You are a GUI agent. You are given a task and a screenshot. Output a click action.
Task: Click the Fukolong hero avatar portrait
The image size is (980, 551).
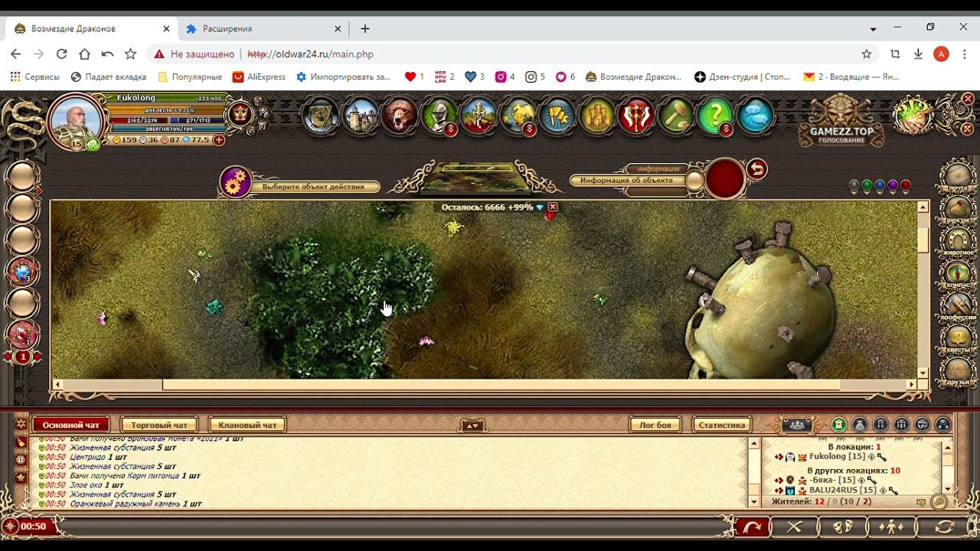(76, 120)
